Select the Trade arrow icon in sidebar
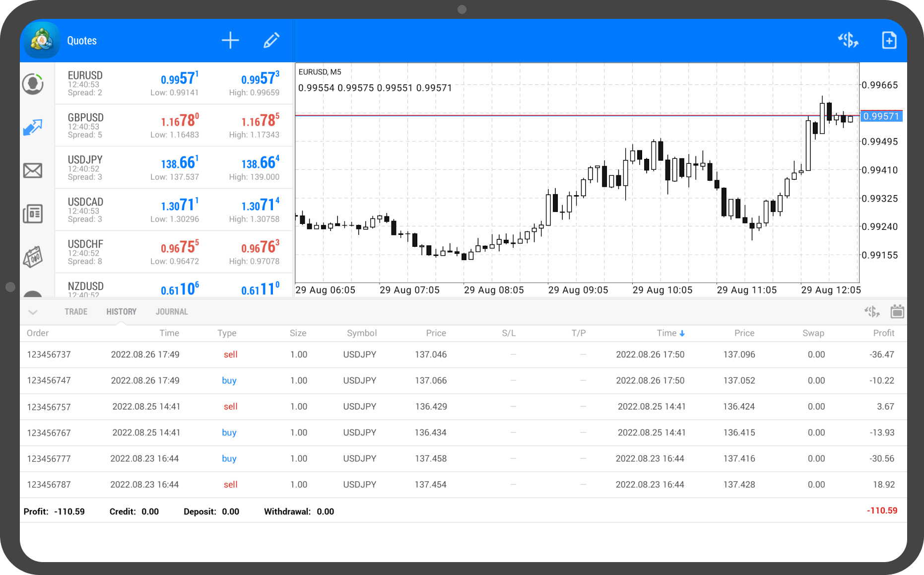Screen dimensions: 924x575 (x=33, y=127)
